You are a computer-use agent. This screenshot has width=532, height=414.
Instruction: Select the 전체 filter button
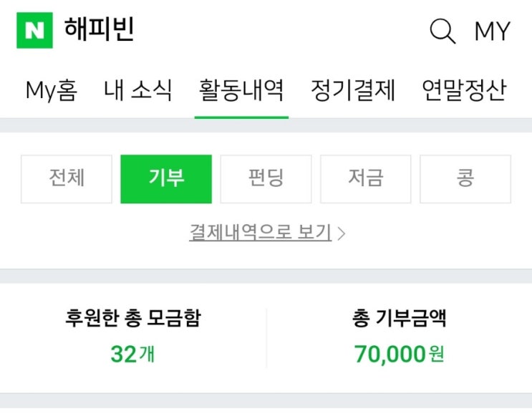click(x=67, y=179)
